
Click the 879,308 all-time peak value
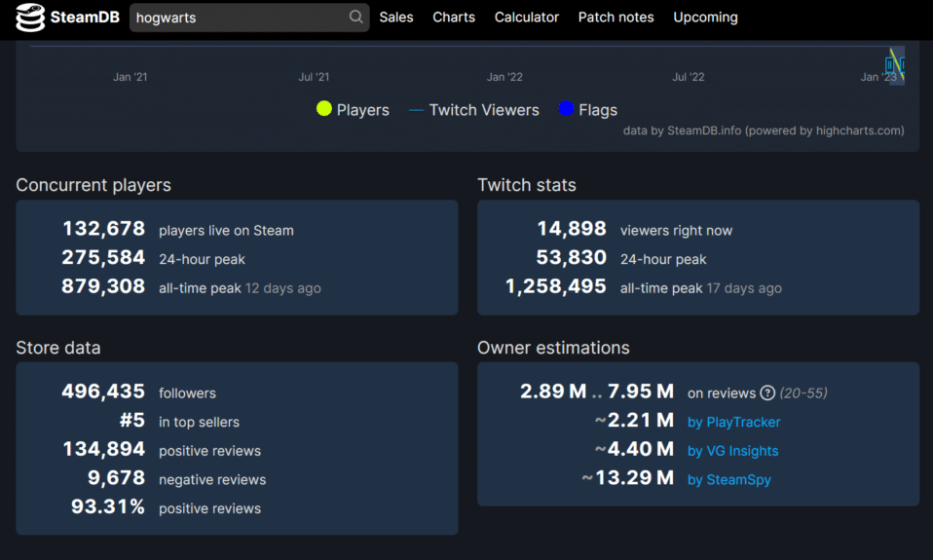tap(103, 286)
